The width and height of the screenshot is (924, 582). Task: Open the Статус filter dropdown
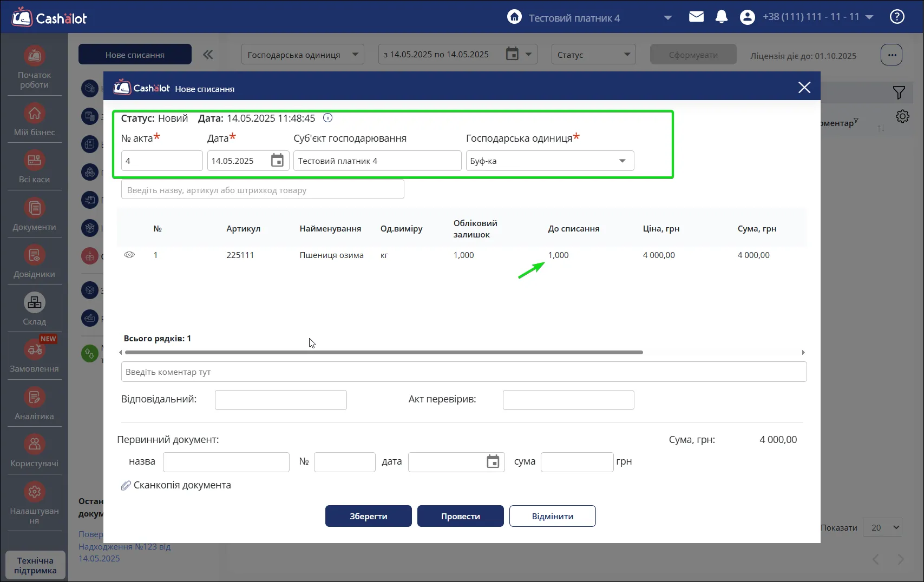[594, 55]
